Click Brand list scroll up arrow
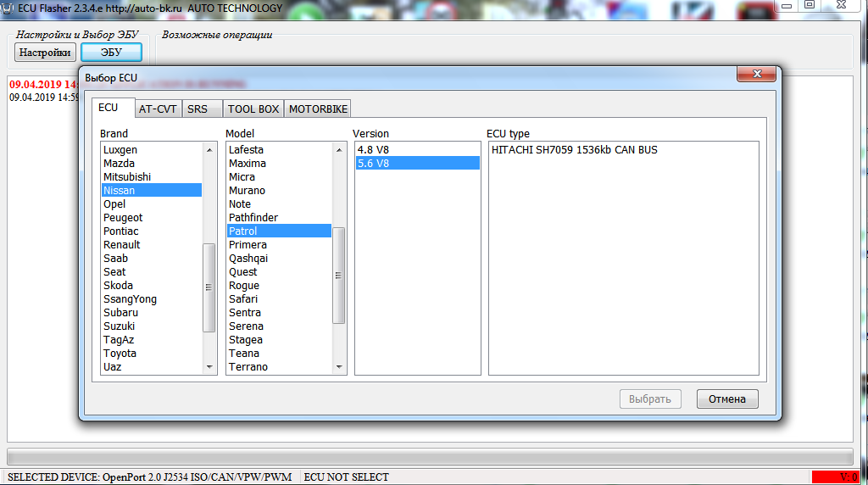Viewport: 868px width, 485px height. (x=209, y=149)
